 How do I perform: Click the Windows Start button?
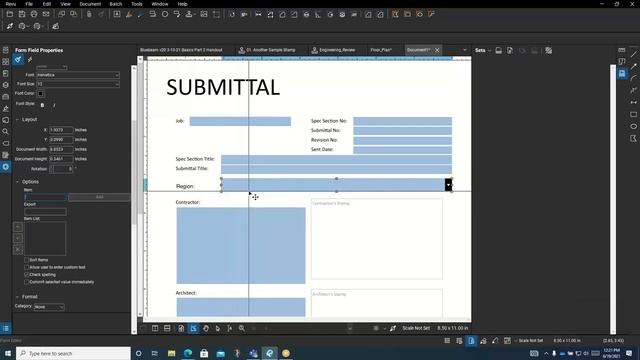point(8,353)
